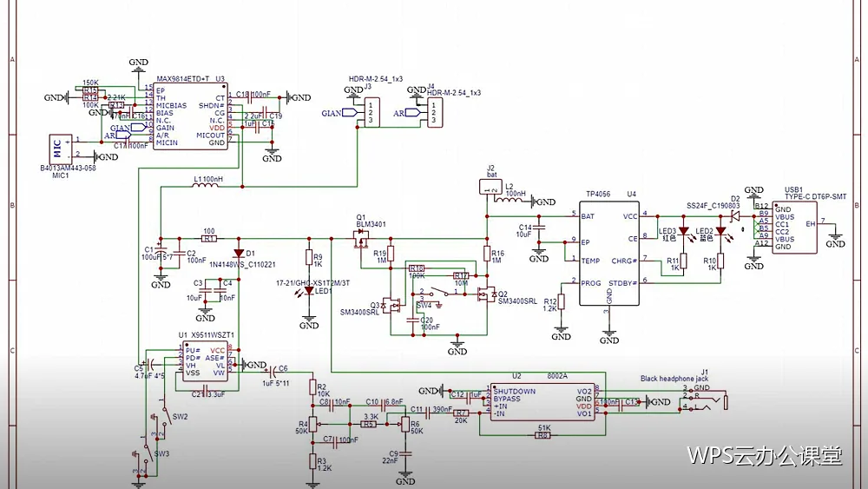
Task: Select the J2 bat connector
Action: (x=490, y=188)
